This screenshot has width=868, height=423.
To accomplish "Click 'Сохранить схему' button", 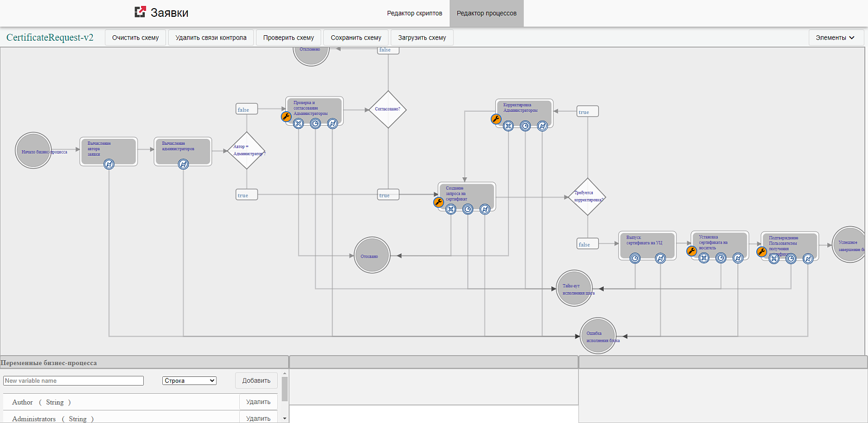I will [356, 37].
